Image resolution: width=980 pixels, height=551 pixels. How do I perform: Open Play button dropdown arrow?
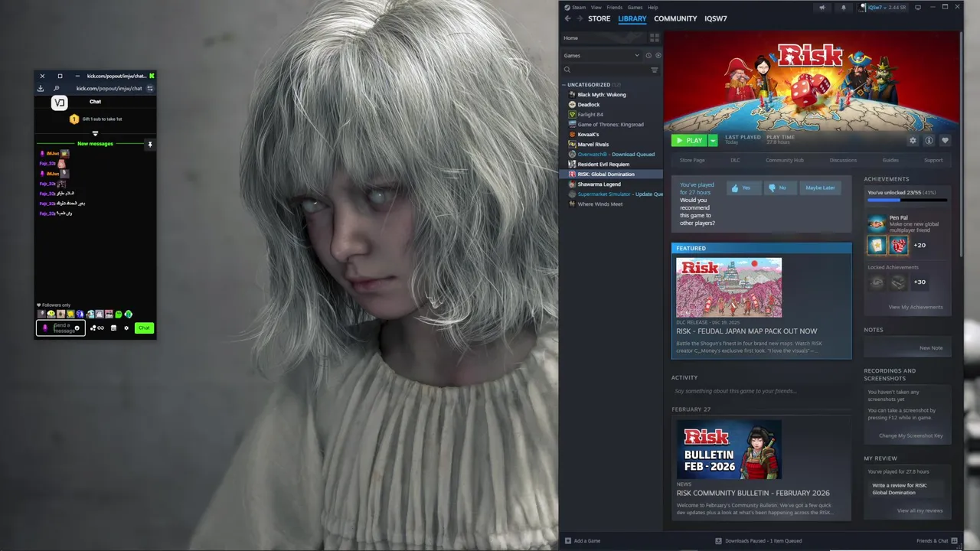pos(713,141)
